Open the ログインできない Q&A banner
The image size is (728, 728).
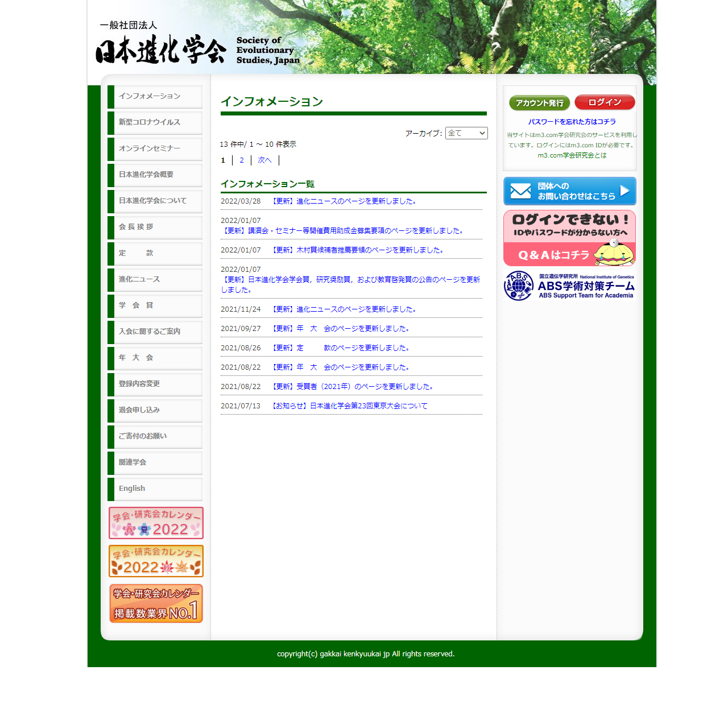tap(569, 238)
